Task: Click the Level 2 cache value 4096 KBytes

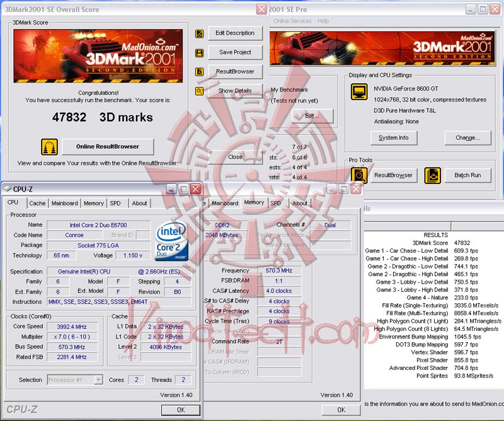Action: (166, 347)
